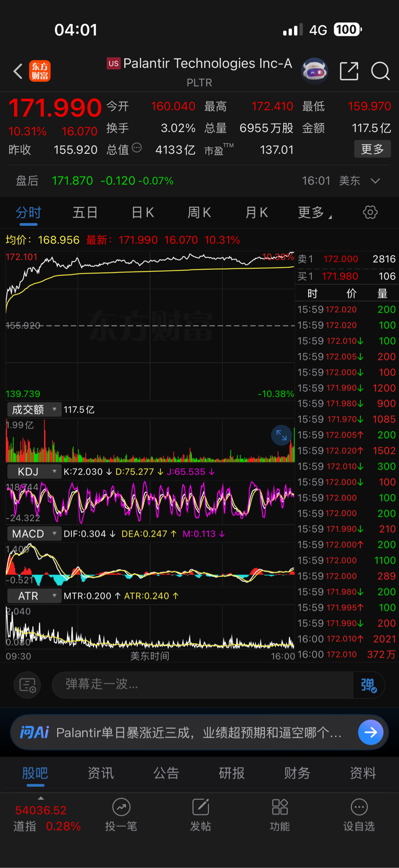Open the 资料 tab

pos(363,773)
